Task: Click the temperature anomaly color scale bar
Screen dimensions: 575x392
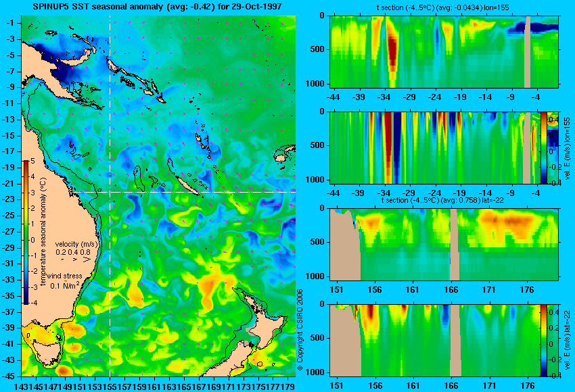Action: coord(26,232)
